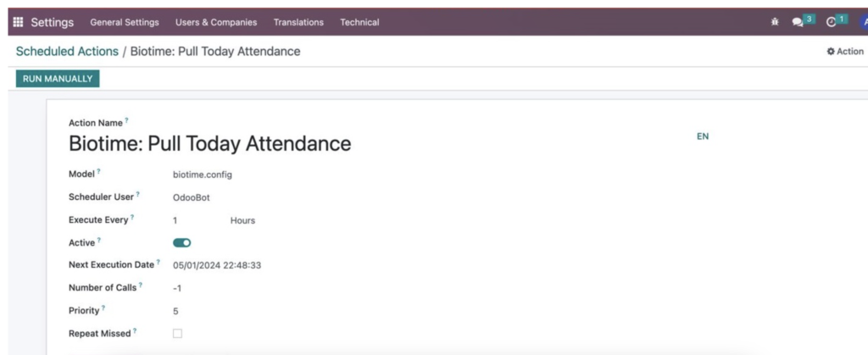Open the biotime.config Model field
The image size is (868, 355).
pos(203,175)
